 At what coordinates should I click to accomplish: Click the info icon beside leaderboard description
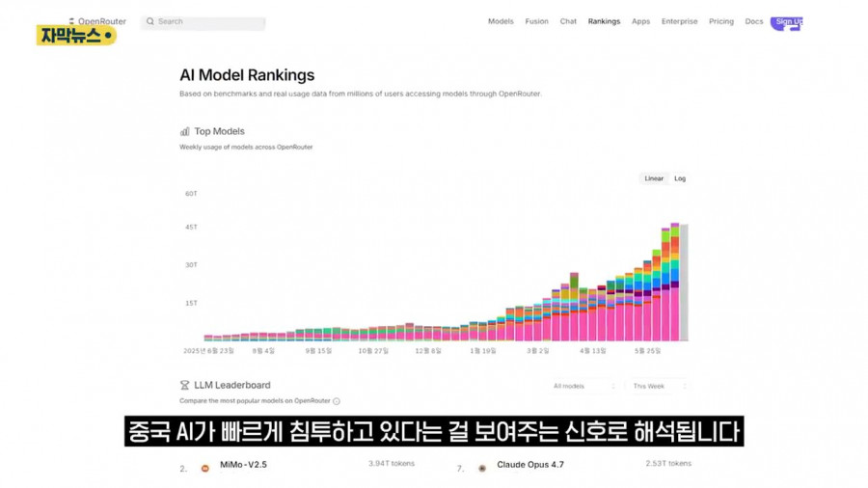[x=337, y=401]
